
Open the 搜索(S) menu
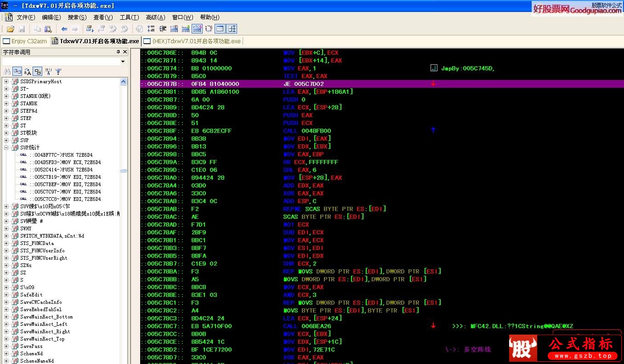point(77,17)
